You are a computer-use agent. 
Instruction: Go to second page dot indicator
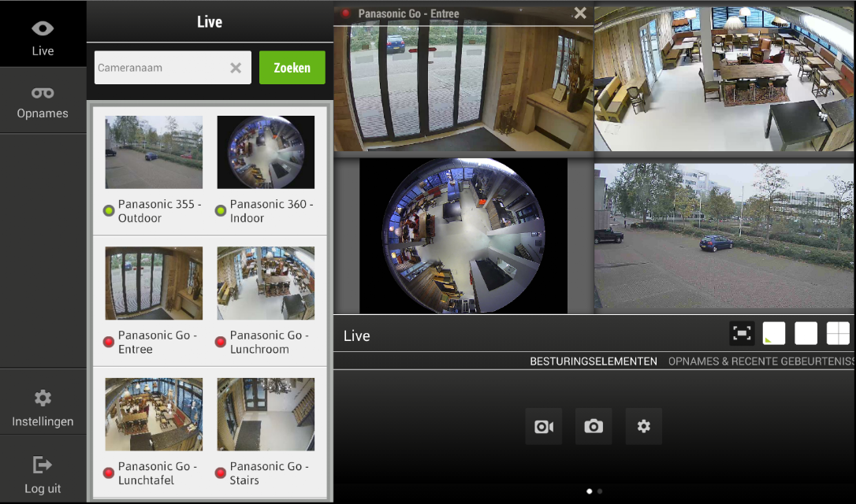click(600, 491)
